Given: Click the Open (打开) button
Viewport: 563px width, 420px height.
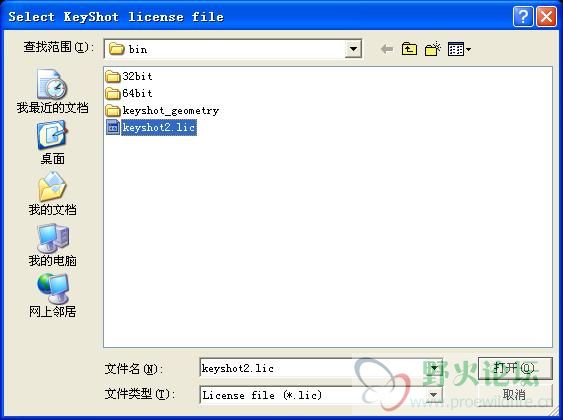Looking at the screenshot, I should click(x=515, y=368).
